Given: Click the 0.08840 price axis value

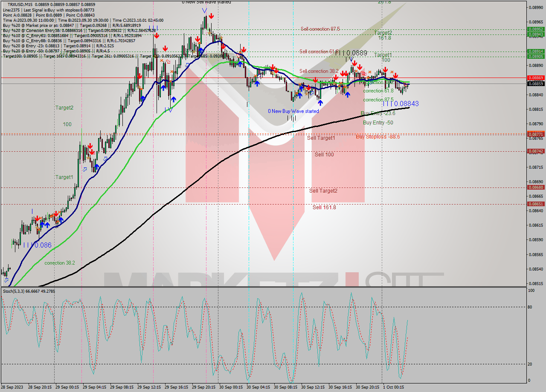Looking at the screenshot, I should point(536,95).
